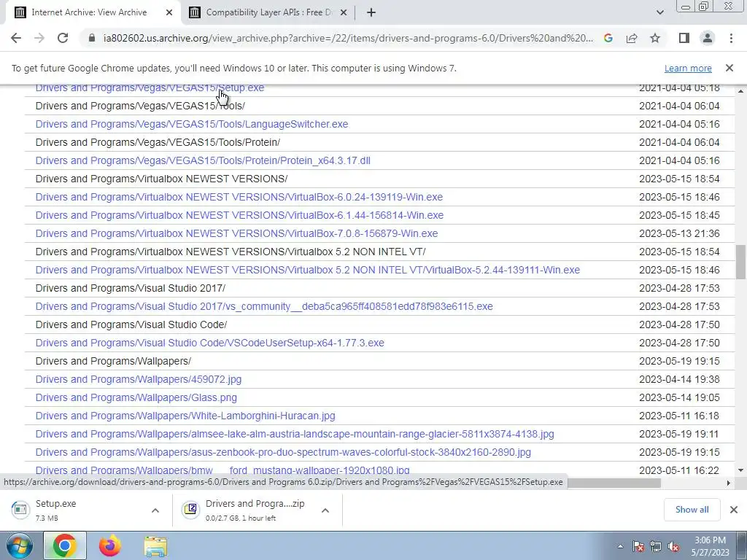This screenshot has height=560, width=747.
Task: Click the muted volume tray icon
Action: (x=673, y=547)
